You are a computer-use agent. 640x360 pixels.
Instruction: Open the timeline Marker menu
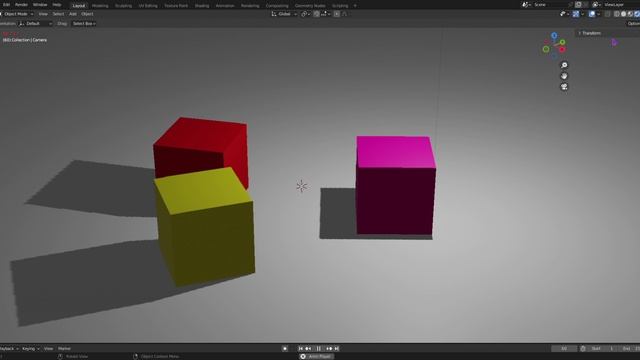click(x=64, y=349)
